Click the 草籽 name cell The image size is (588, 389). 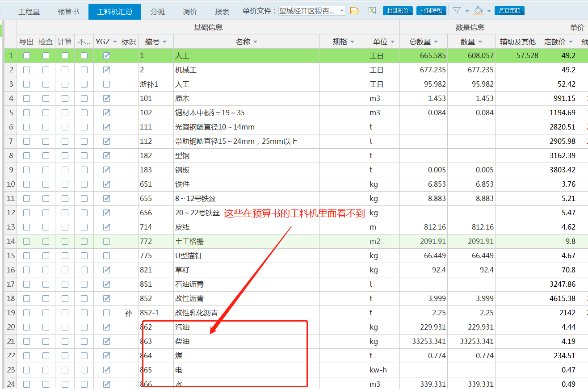pyautogui.click(x=247, y=270)
